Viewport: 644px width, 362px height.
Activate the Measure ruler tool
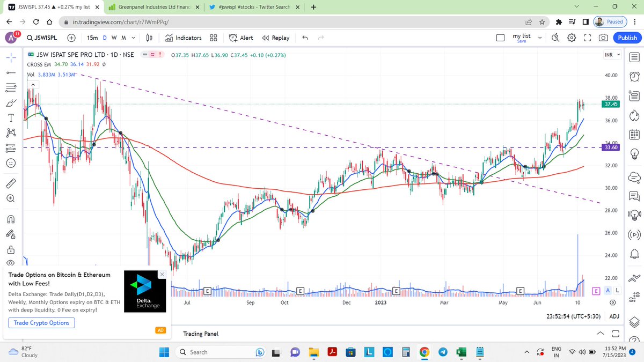[11, 183]
